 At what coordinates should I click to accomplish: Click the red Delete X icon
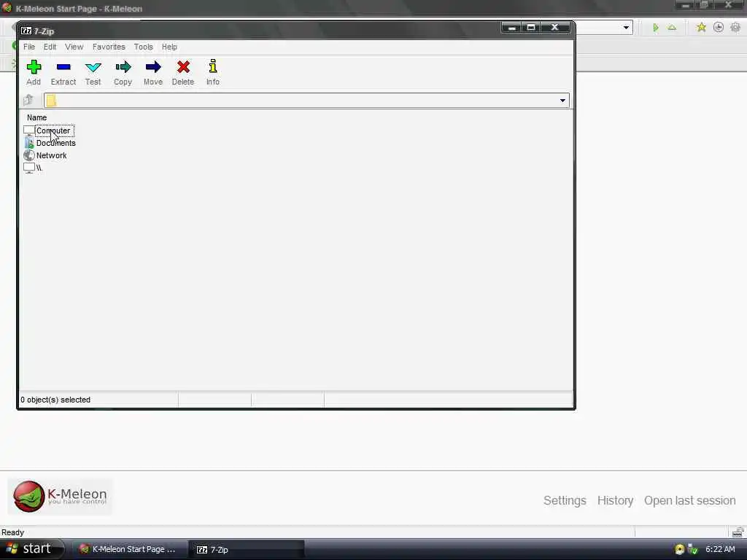183,67
